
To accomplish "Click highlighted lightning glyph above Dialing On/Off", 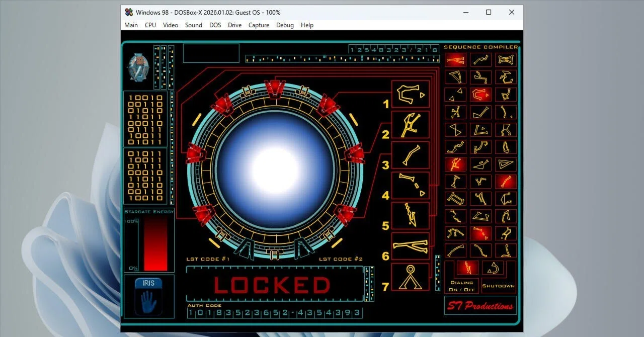I will (x=467, y=268).
